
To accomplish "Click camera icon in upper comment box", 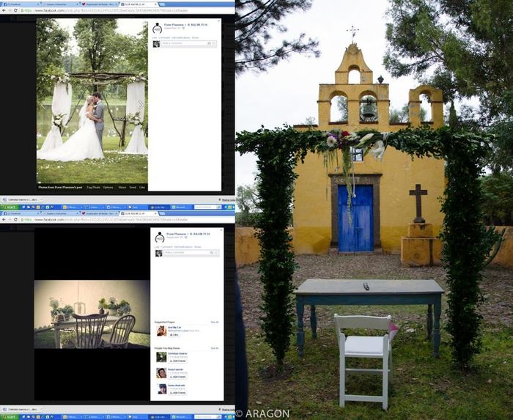I will (x=209, y=43).
